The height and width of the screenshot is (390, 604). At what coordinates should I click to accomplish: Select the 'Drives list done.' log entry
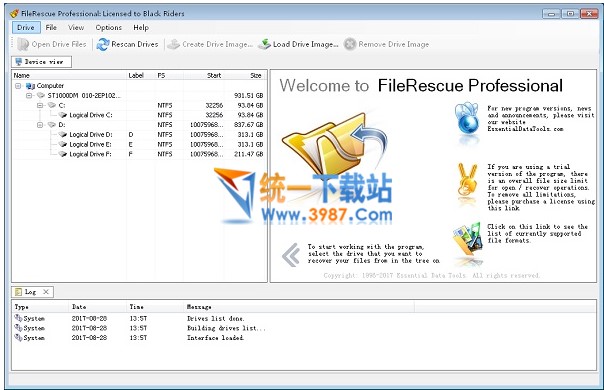point(304,318)
